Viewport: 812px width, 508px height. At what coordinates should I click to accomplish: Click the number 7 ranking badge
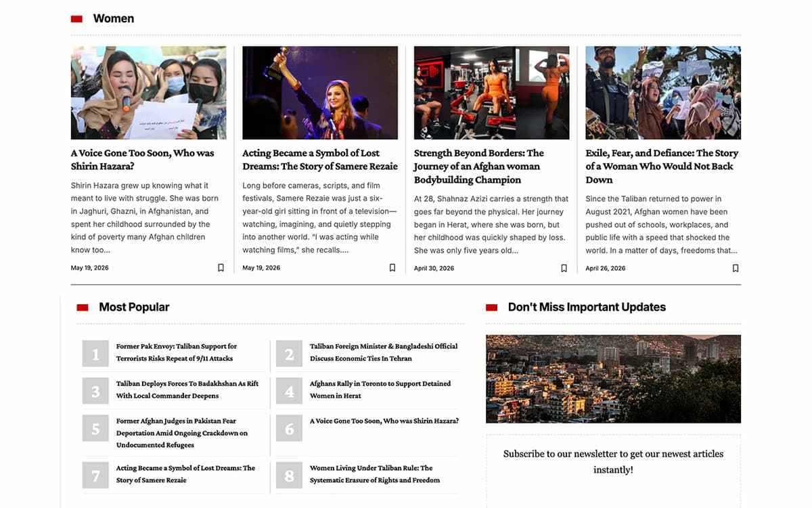coord(95,475)
